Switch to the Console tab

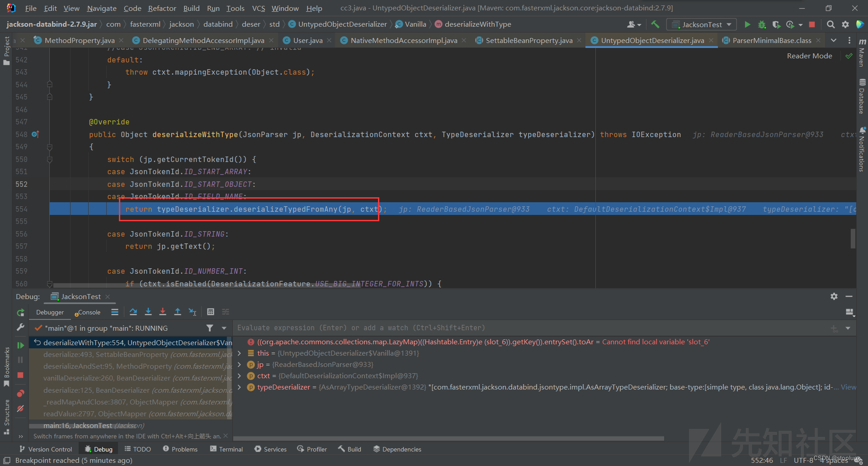point(87,312)
